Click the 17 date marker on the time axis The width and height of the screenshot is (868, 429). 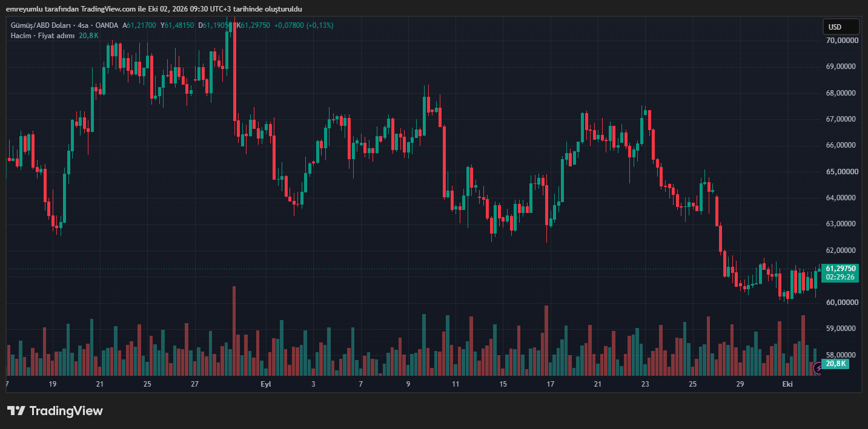[551, 384]
